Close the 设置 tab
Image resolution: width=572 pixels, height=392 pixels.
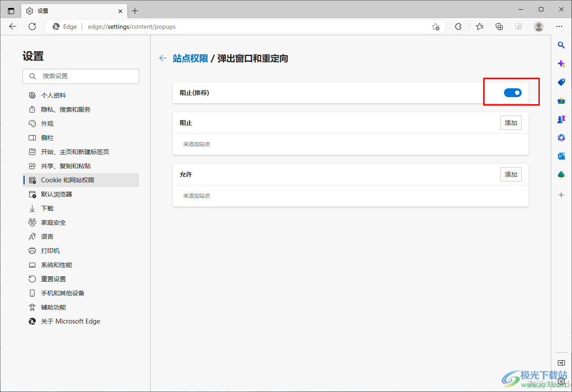pos(120,11)
